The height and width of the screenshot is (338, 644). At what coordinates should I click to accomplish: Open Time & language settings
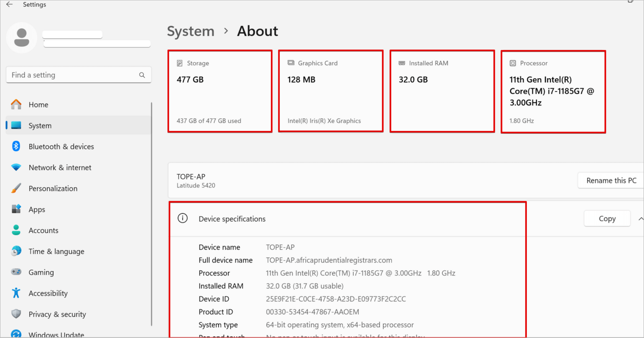point(56,252)
